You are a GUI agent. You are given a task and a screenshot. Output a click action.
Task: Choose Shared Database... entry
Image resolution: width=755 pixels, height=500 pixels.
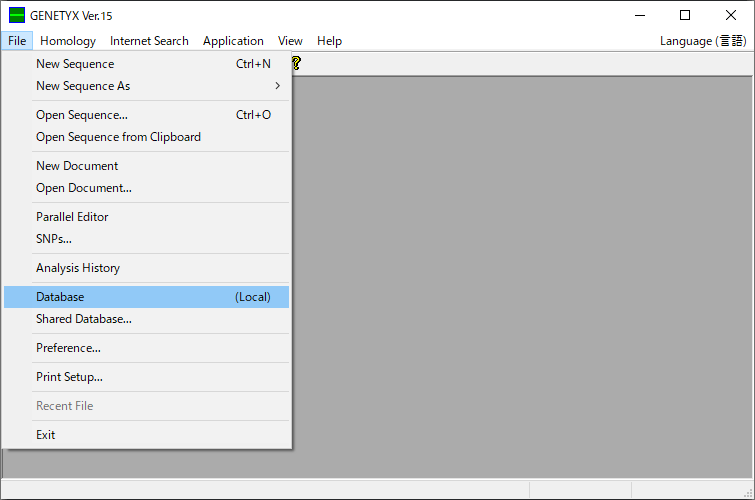pyautogui.click(x=146, y=319)
